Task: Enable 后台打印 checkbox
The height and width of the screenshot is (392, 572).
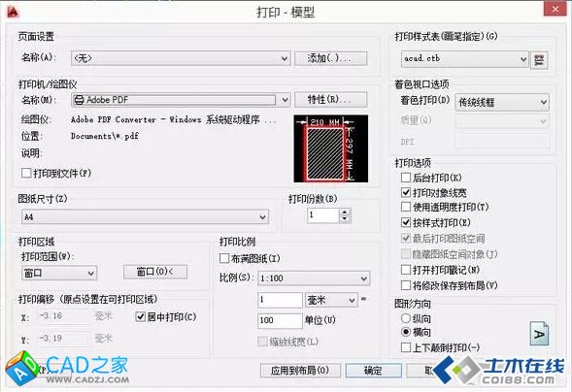Action: pyautogui.click(x=406, y=178)
